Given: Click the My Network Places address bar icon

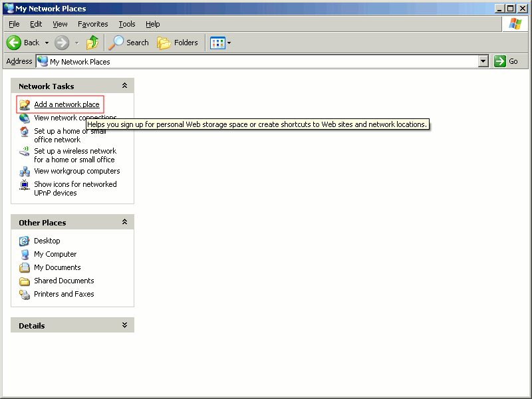Looking at the screenshot, I should coord(43,61).
